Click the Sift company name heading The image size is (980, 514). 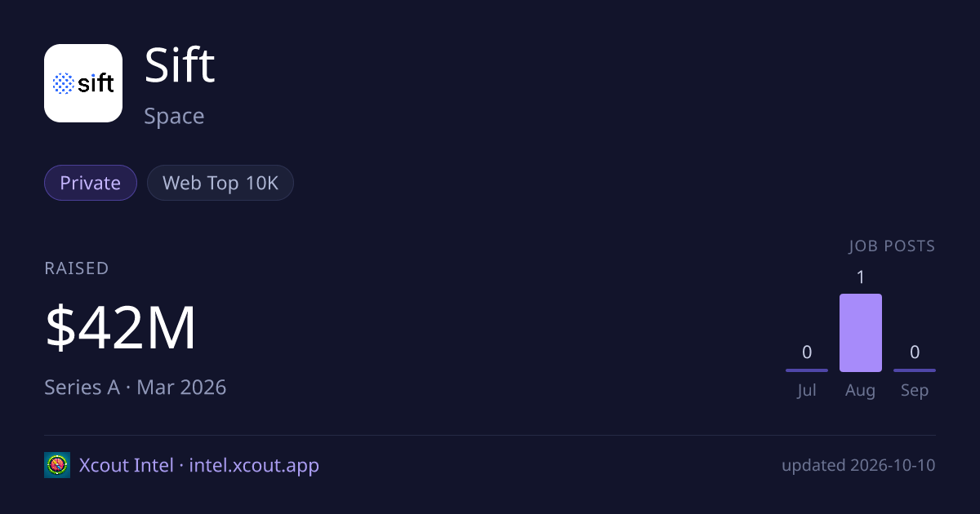click(x=180, y=65)
